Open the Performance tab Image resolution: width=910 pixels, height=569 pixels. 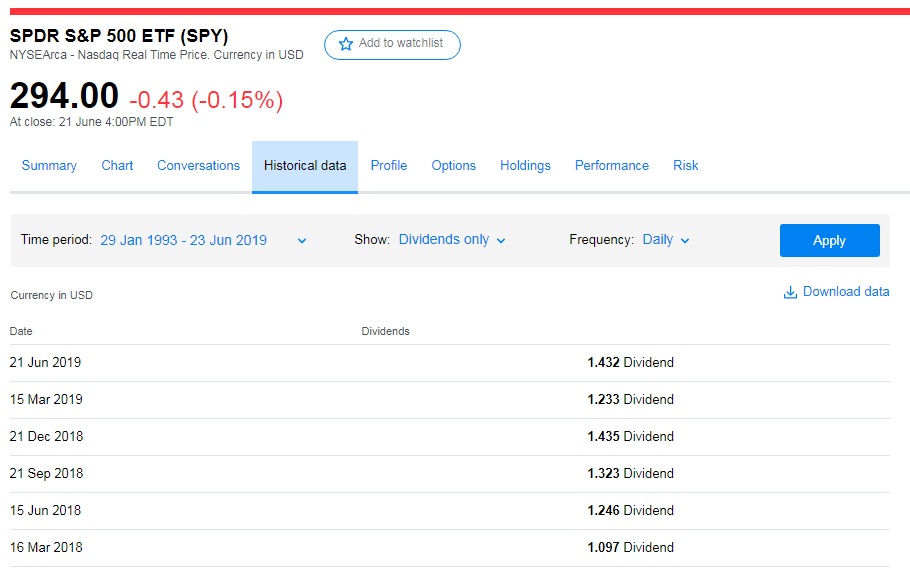[x=612, y=166]
